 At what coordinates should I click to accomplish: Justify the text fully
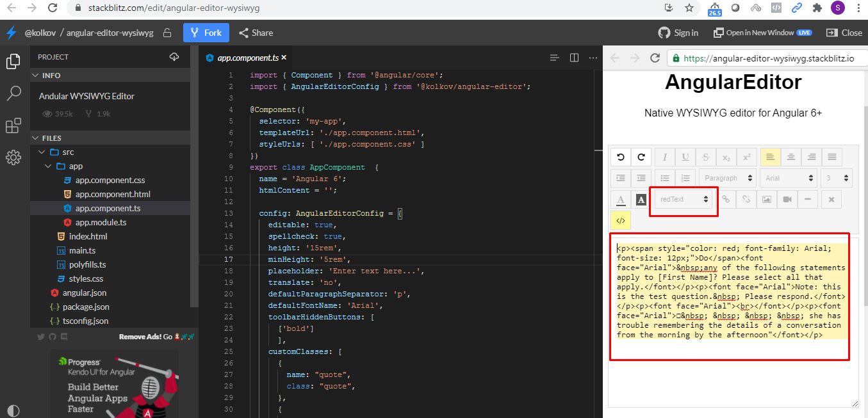[x=831, y=157]
